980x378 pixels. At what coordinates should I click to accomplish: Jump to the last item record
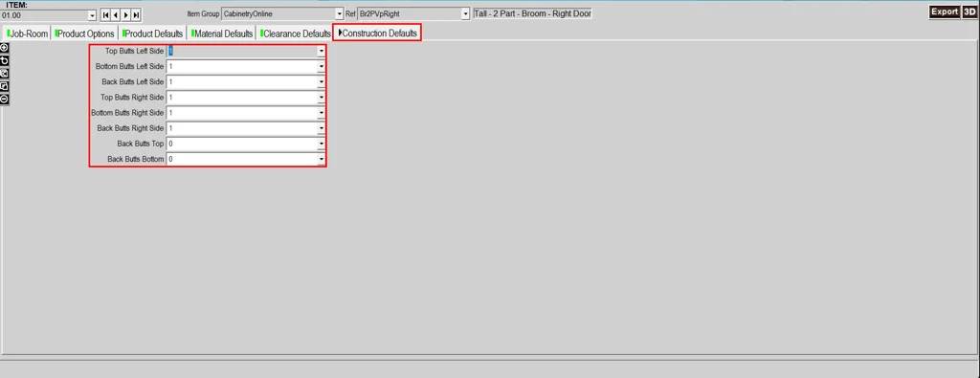tap(136, 14)
